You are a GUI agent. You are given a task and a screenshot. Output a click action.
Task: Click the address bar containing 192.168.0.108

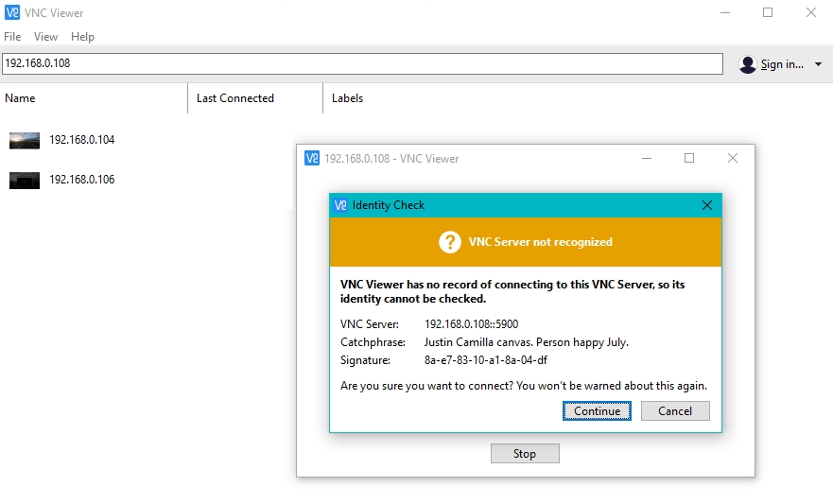[x=362, y=63]
